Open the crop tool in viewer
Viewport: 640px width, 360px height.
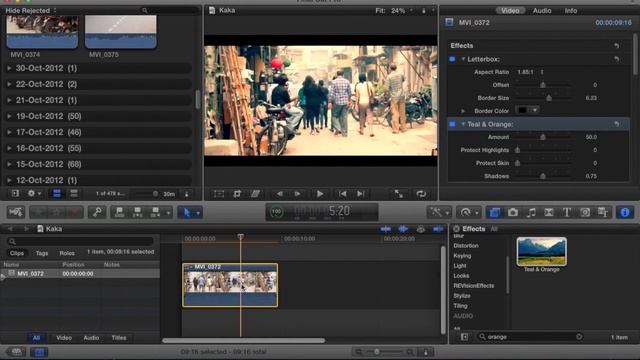pos(237,194)
